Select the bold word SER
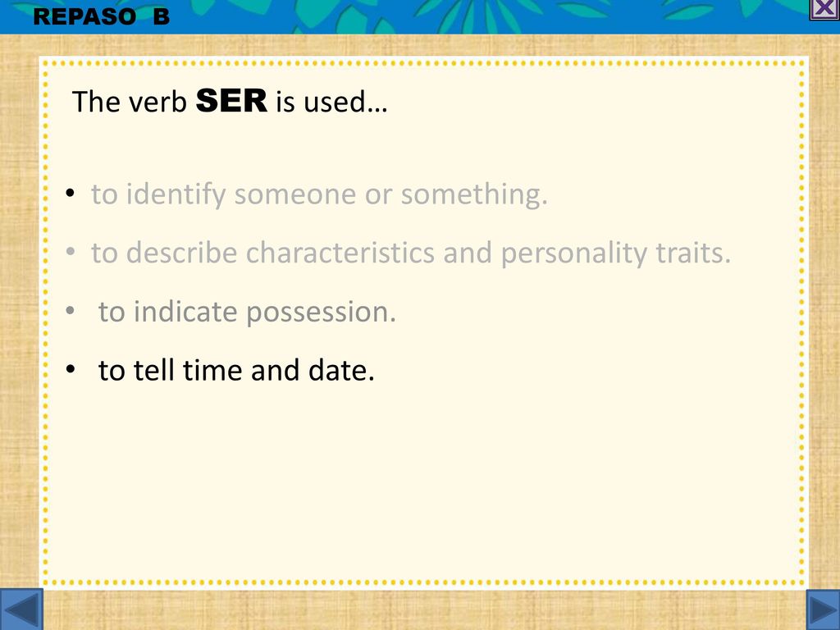 tap(231, 101)
